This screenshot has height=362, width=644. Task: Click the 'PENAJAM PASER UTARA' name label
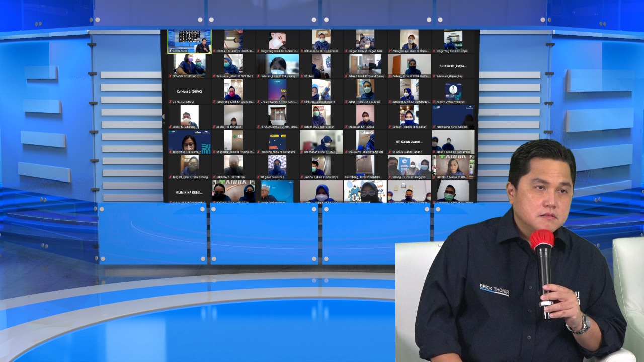pos(280,127)
